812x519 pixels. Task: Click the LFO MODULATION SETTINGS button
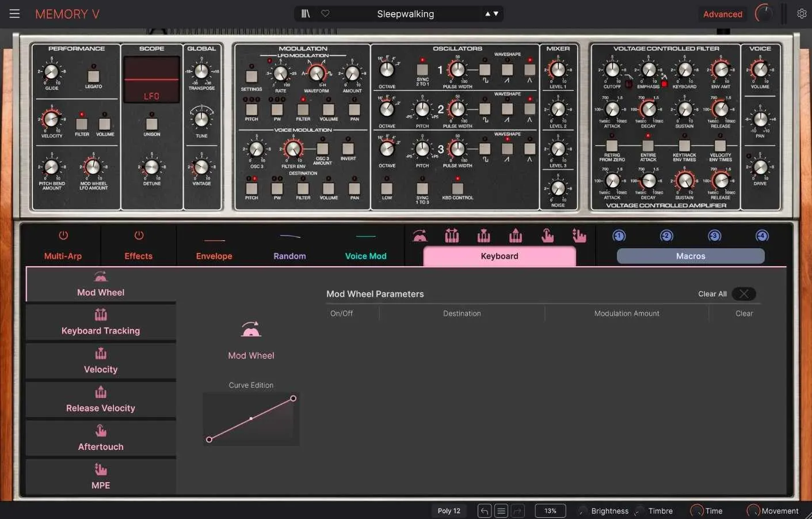(251, 76)
